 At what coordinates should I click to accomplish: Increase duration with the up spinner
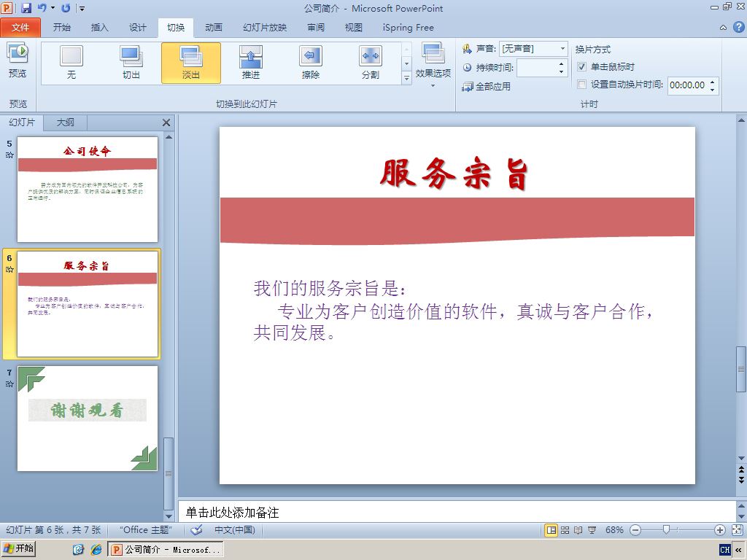(561, 64)
